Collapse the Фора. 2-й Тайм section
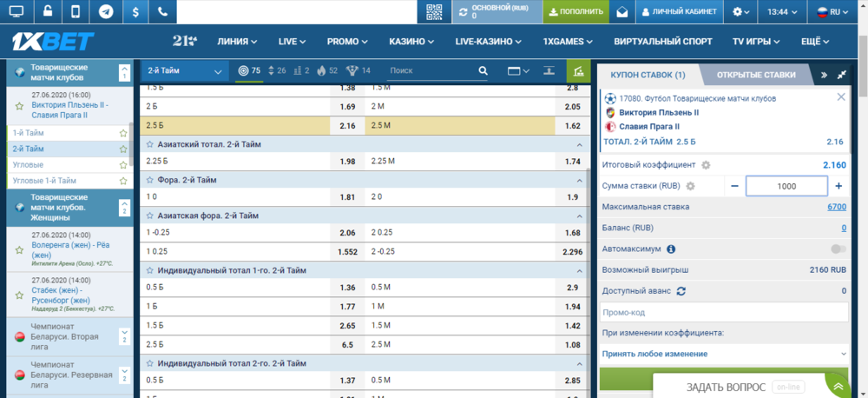This screenshot has width=868, height=398. [x=580, y=180]
